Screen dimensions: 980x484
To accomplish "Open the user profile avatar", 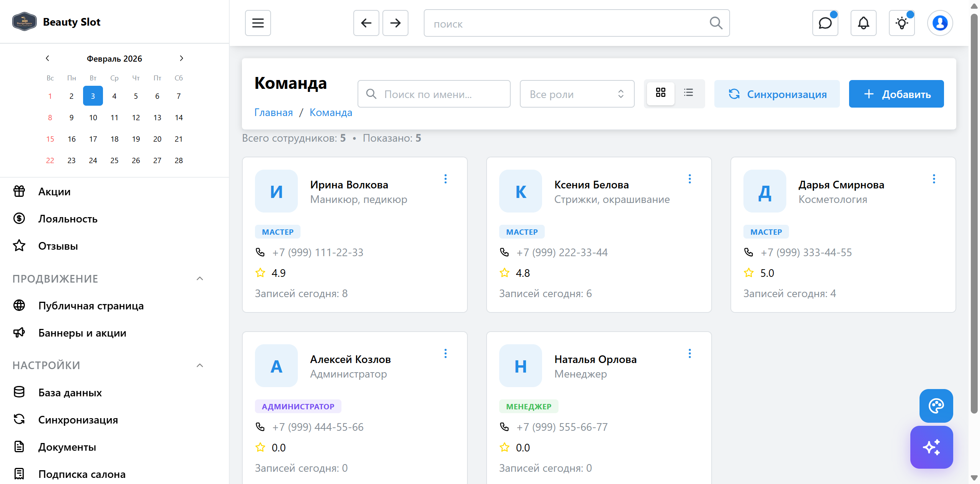I will 940,23.
